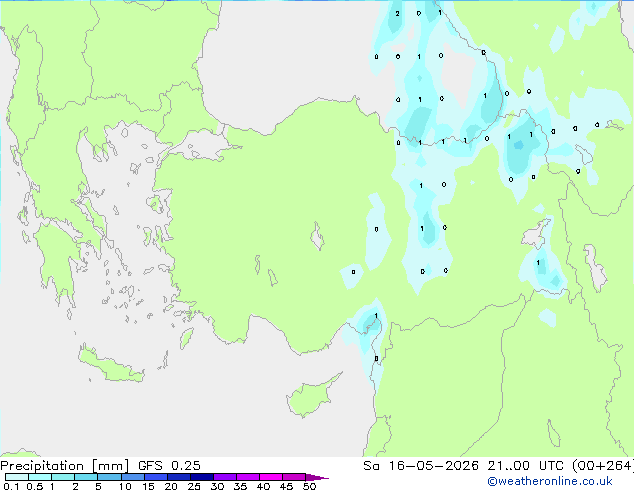Select the legend scale label 30
Image resolution: width=634 pixels, height=490 pixels.
217,486
